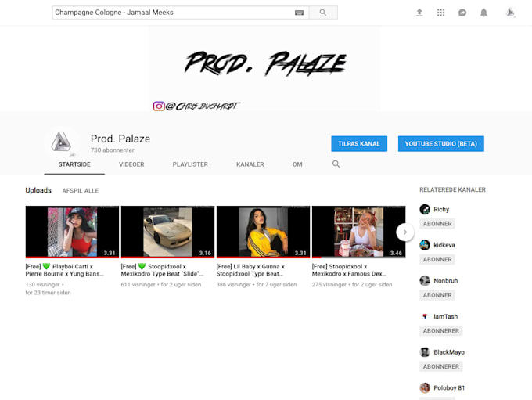Open YOUTUBE STUDIO (BETA) button
This screenshot has height=400, width=532.
[x=440, y=144]
